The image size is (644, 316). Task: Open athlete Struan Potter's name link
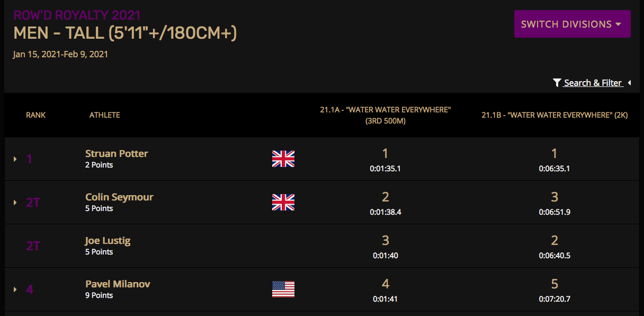[x=117, y=154]
